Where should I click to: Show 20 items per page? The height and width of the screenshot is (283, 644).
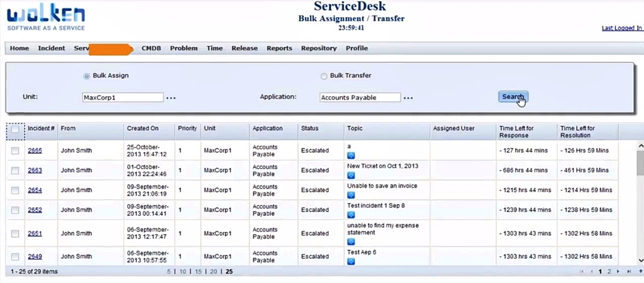214,272
